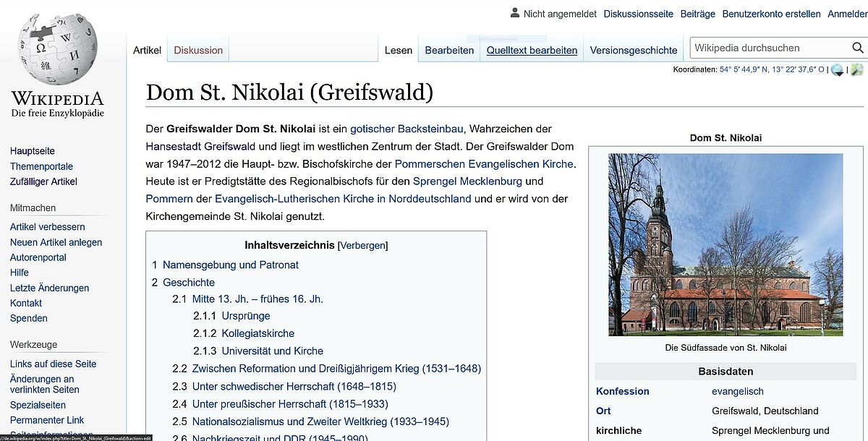Image resolution: width=868 pixels, height=441 pixels.
Task: Open the Quelltext bearbeiten tab
Action: pyautogui.click(x=532, y=50)
